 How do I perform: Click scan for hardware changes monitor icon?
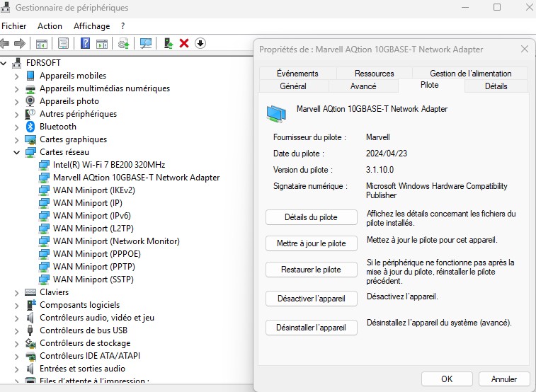(x=146, y=44)
